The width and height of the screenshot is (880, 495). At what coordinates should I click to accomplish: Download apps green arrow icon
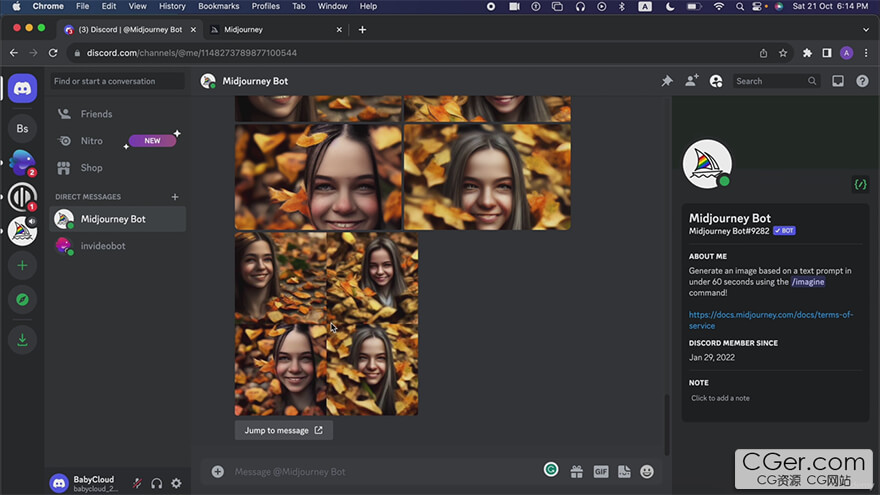pyautogui.click(x=22, y=340)
